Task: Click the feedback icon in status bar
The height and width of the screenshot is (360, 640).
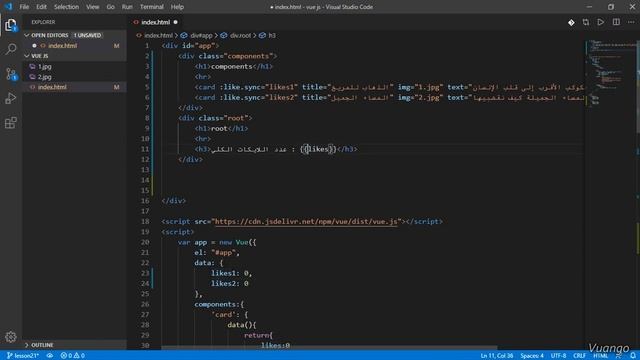Action: [619, 356]
